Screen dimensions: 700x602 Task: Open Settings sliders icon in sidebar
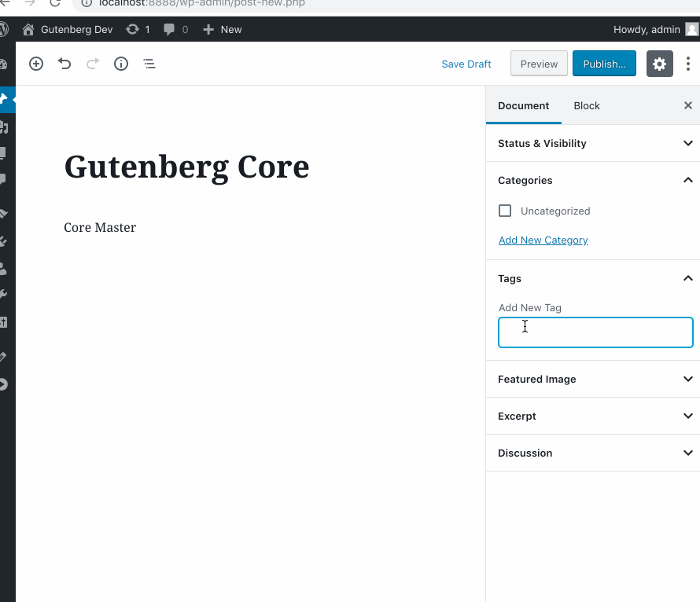(x=4, y=322)
